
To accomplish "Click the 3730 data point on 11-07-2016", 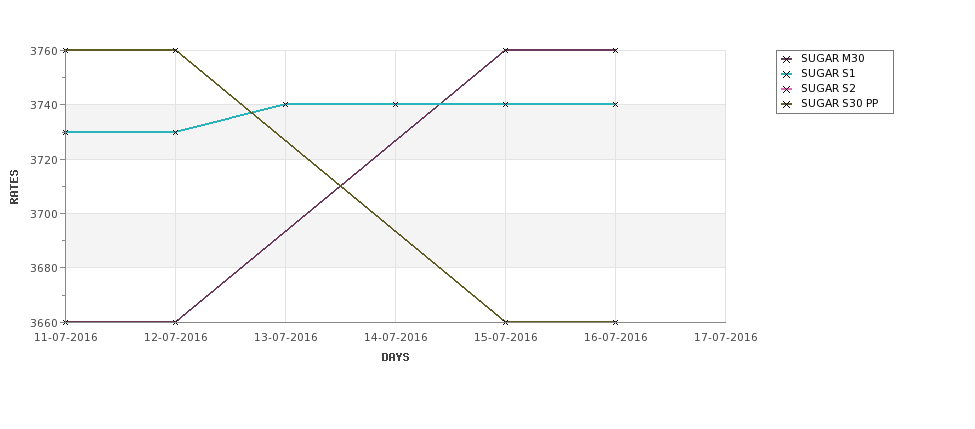I will point(65,132).
